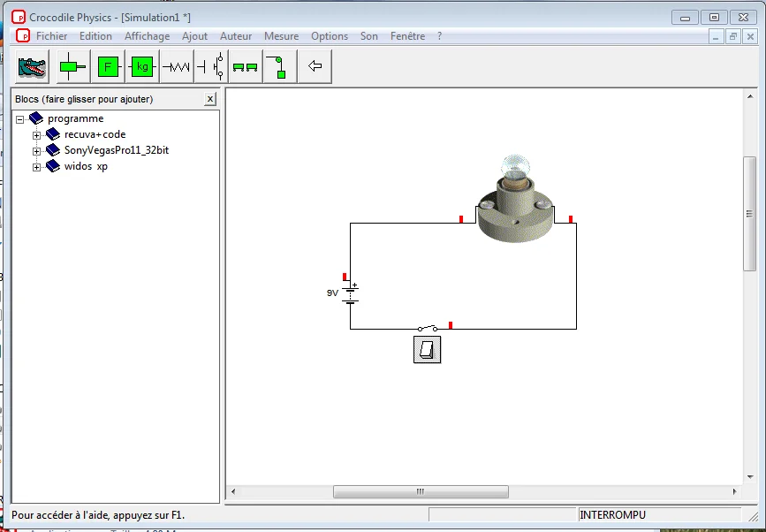766x532 pixels.
Task: Select the spring zigzag component icon
Action: [x=178, y=67]
